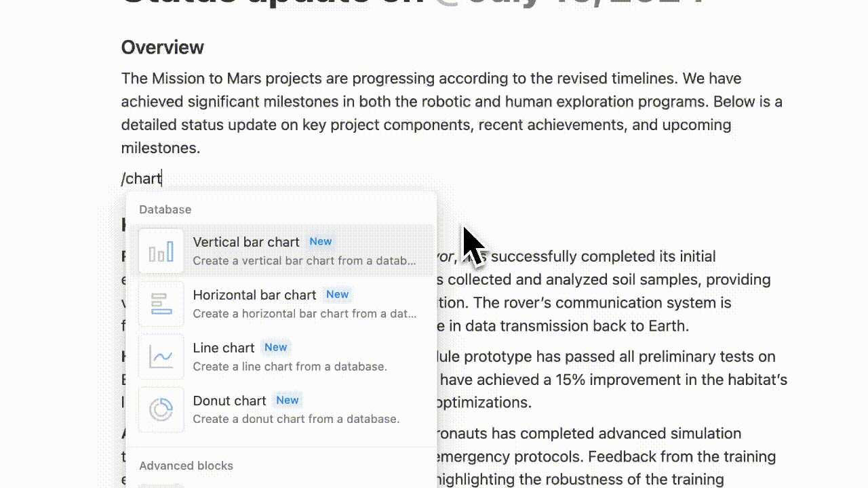868x488 pixels.
Task: Click the Database section header in menu
Action: [165, 209]
